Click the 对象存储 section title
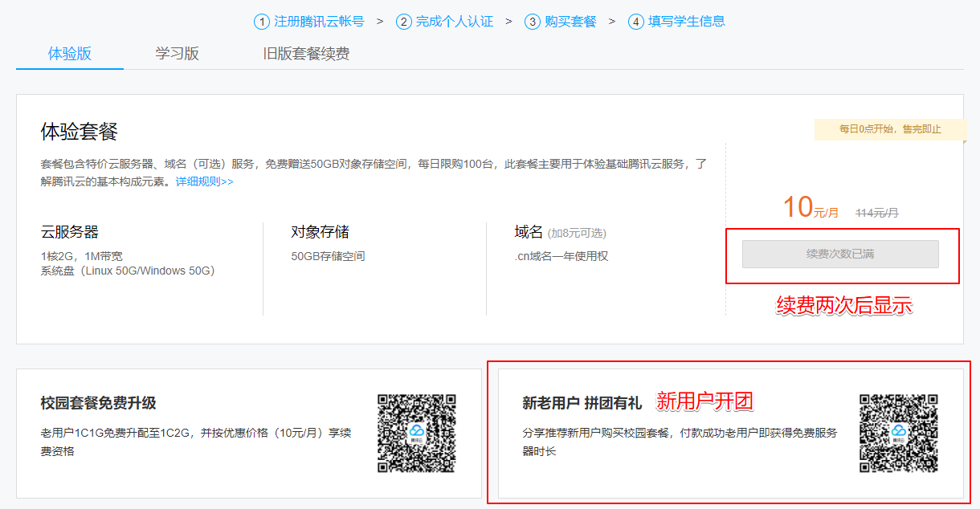 pos(320,233)
